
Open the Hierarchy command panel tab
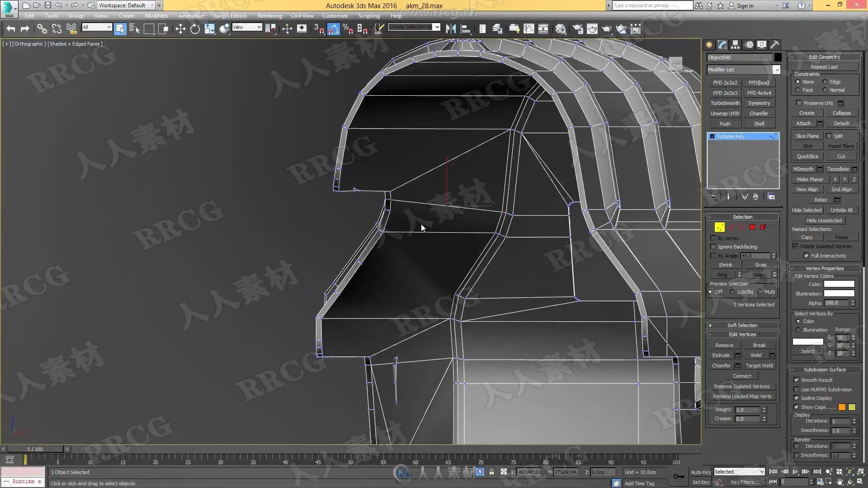736,45
